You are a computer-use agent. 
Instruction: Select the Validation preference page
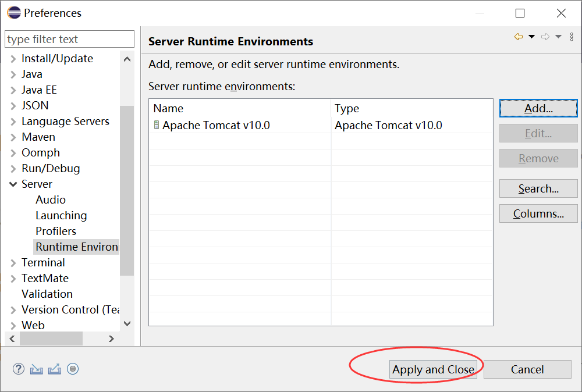pyautogui.click(x=47, y=294)
